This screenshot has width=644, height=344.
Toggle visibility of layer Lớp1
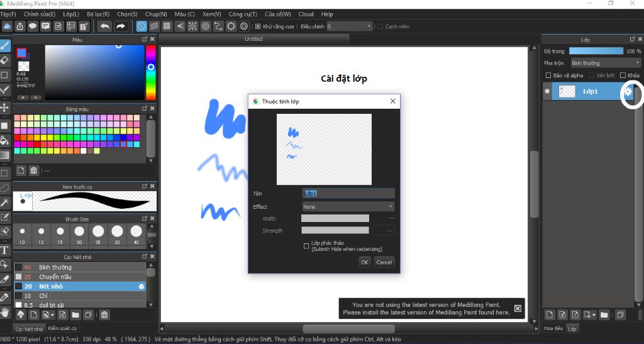point(547,91)
